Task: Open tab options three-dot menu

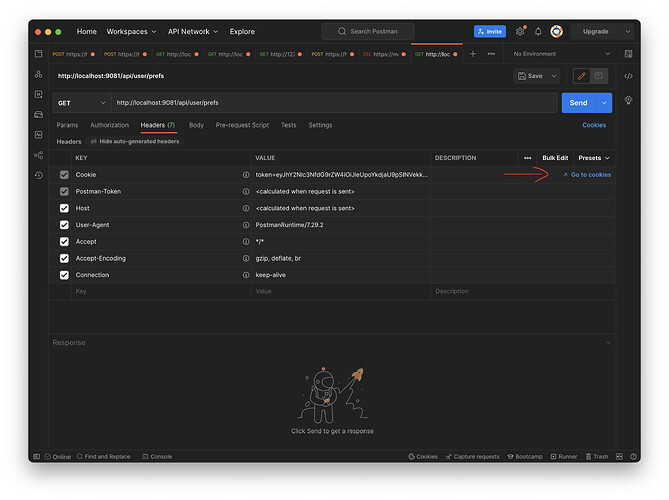Action: pyautogui.click(x=491, y=54)
